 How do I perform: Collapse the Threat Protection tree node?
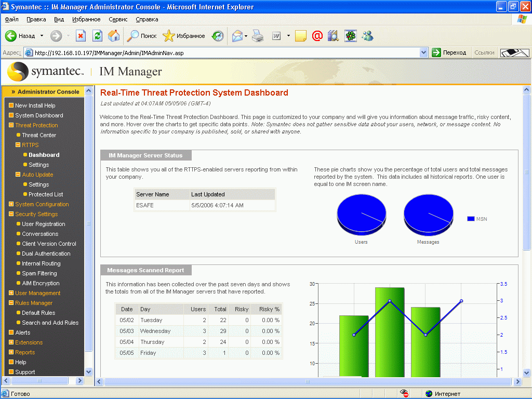[11, 125]
